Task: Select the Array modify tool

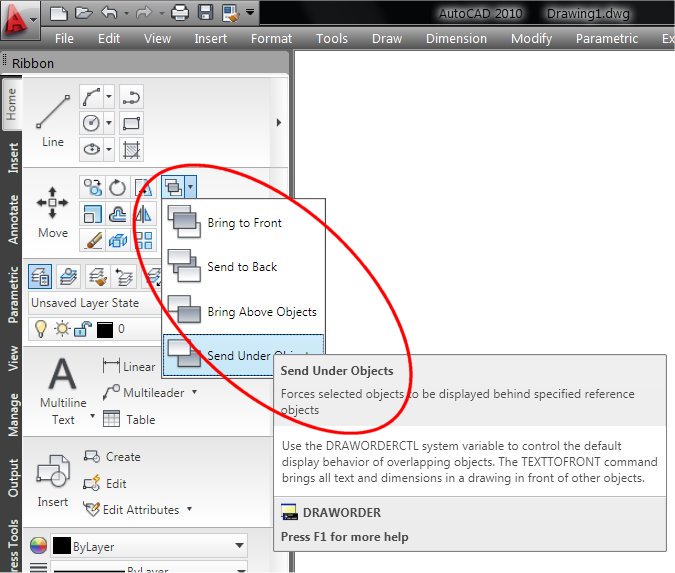Action: tap(143, 240)
